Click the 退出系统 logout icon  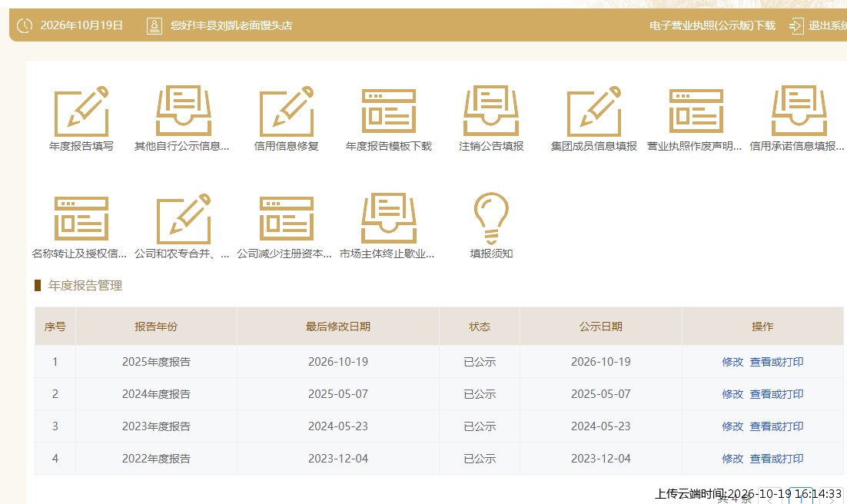tap(796, 25)
